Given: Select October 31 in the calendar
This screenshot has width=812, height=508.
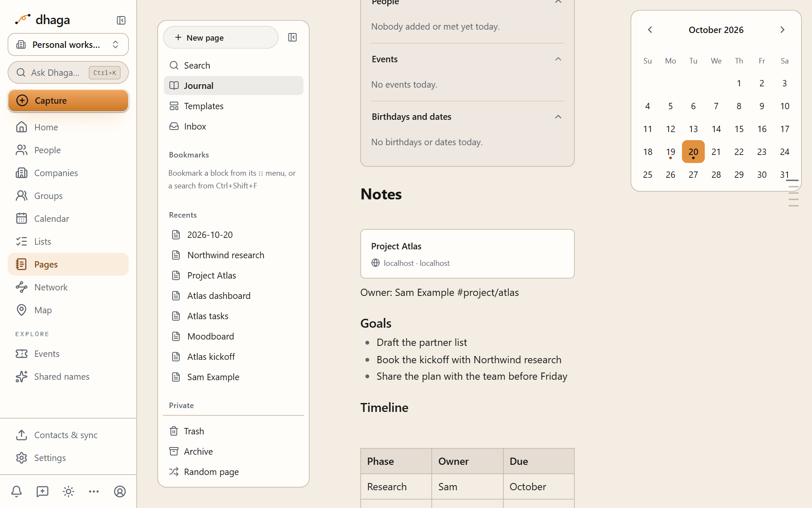Looking at the screenshot, I should pyautogui.click(x=785, y=174).
